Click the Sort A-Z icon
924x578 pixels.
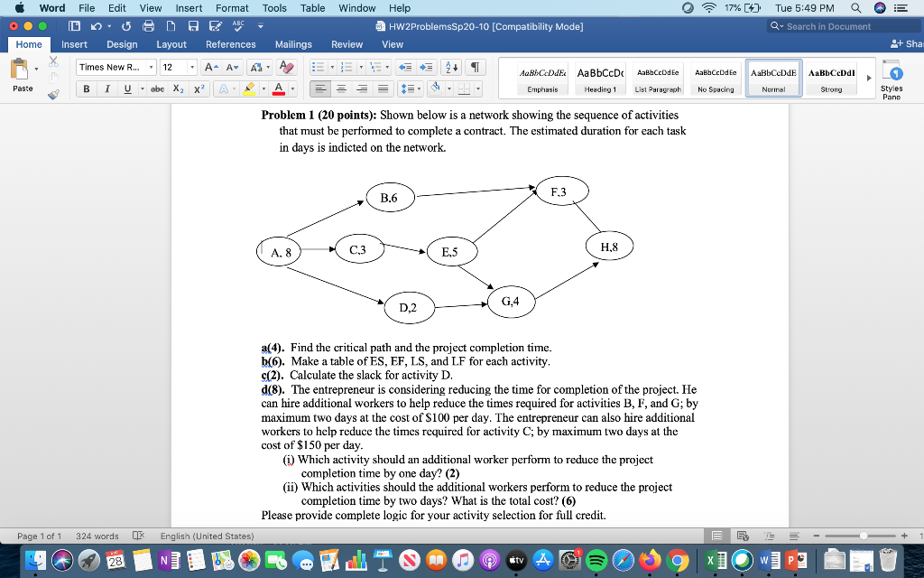[x=451, y=67]
